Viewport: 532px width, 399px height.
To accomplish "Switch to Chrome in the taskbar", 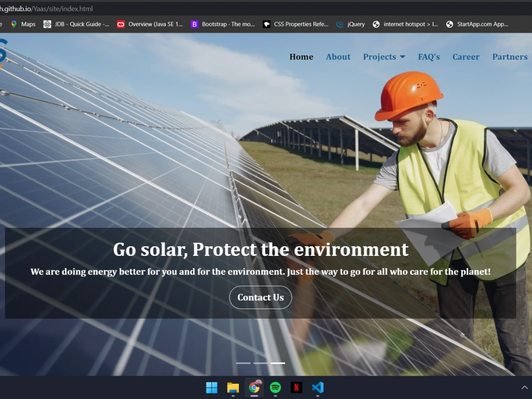I will click(254, 387).
